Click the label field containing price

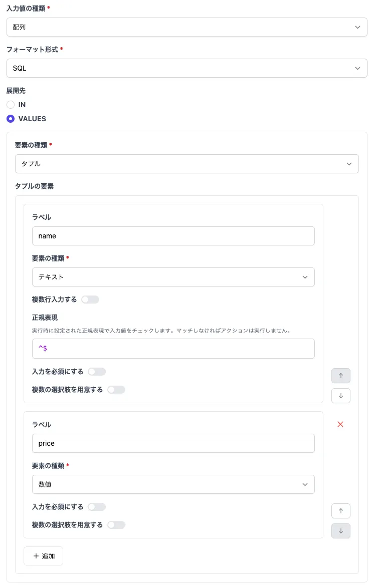pos(173,443)
